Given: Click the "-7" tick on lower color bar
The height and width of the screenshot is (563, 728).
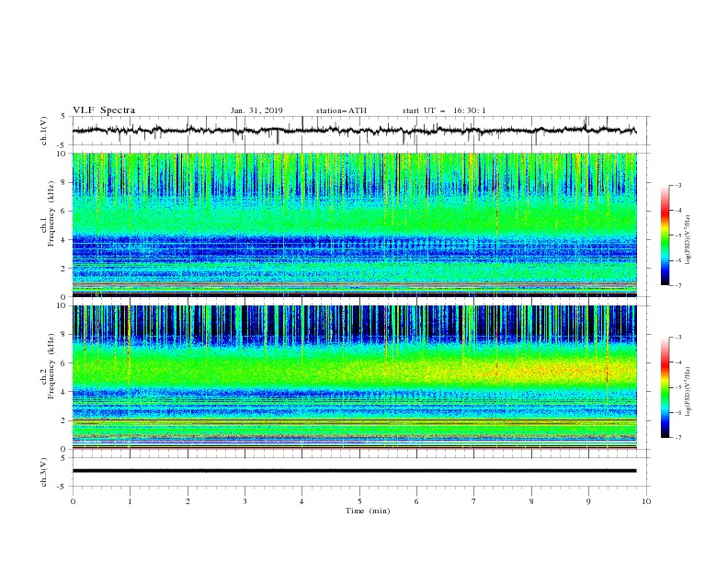Looking at the screenshot, I should coord(677,438).
